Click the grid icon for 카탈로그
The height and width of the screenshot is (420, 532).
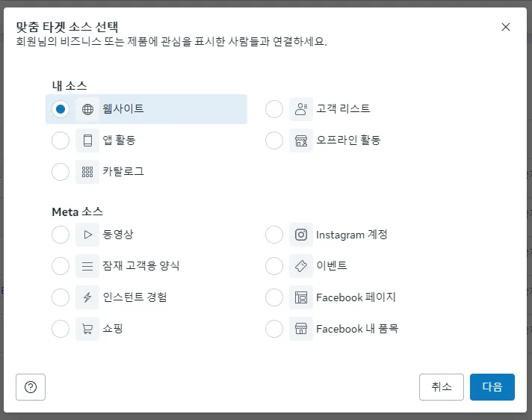click(87, 172)
